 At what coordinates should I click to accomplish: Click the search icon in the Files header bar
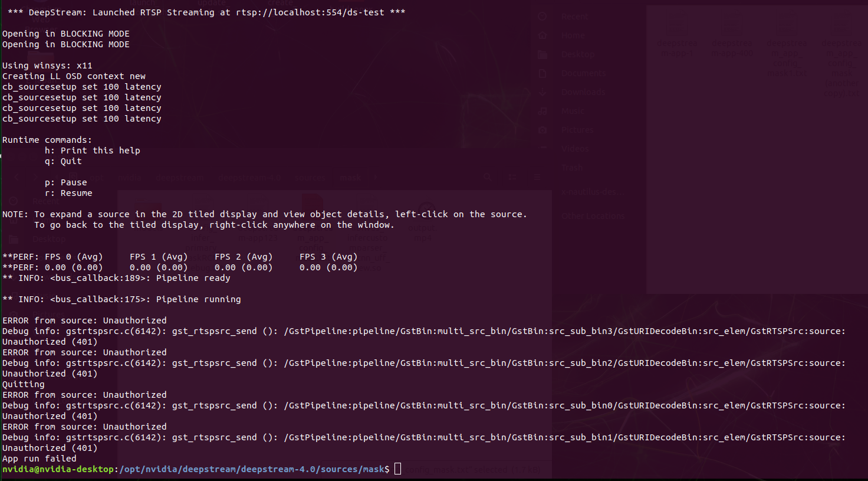point(487,177)
